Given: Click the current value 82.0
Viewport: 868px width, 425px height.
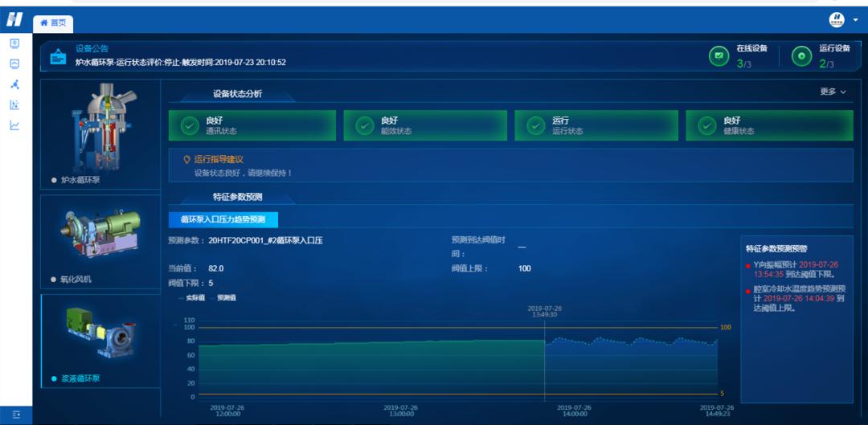Looking at the screenshot, I should (x=216, y=268).
